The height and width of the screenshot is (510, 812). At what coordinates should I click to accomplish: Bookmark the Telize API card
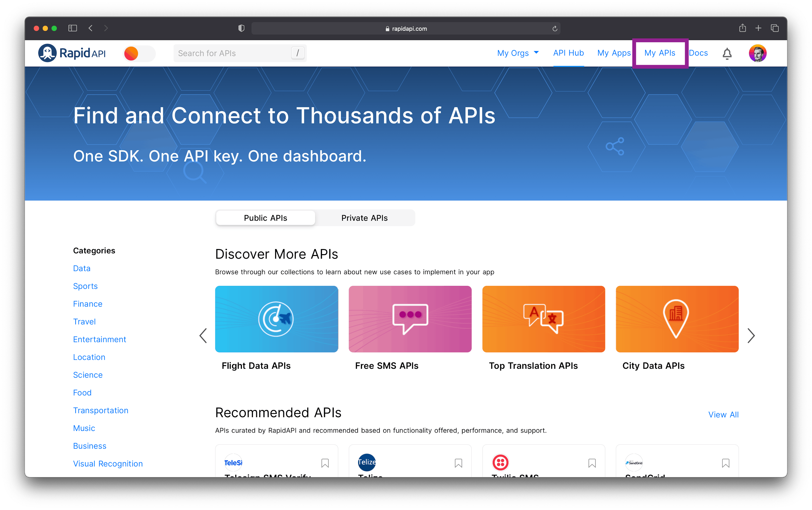[458, 463]
